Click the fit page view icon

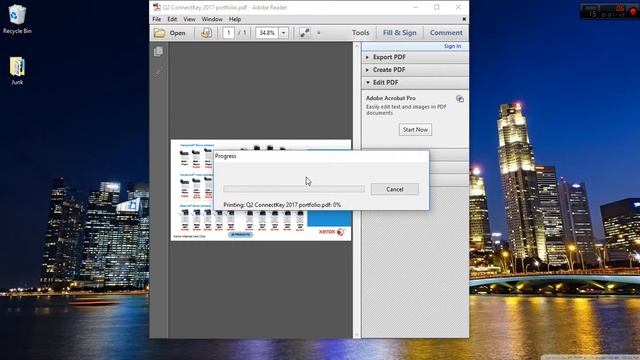(304, 33)
